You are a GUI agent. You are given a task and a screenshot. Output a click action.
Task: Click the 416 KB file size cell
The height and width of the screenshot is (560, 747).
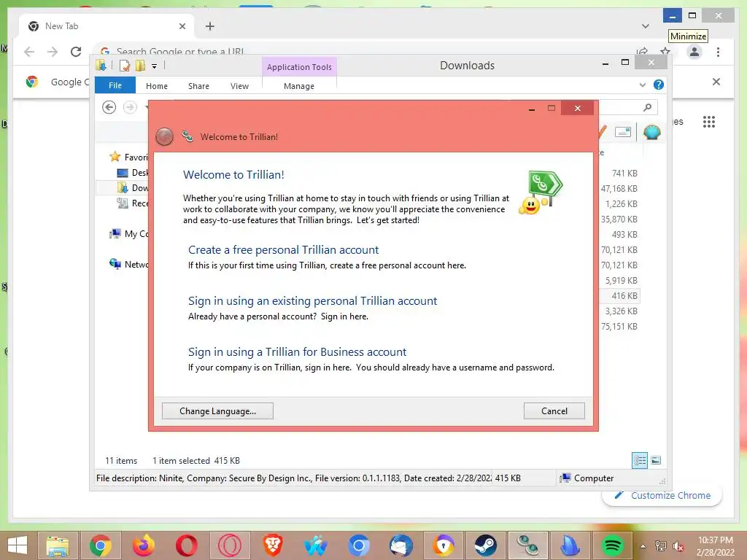624,296
